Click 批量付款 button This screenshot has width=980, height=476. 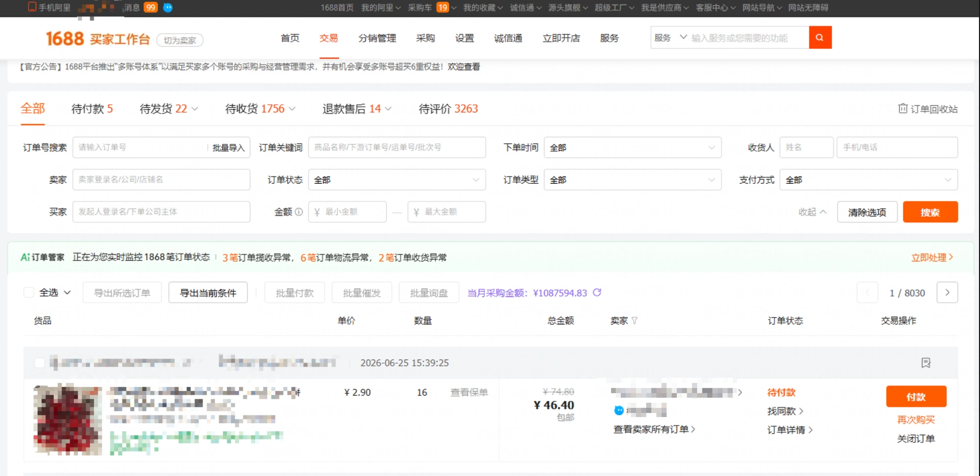(x=295, y=292)
